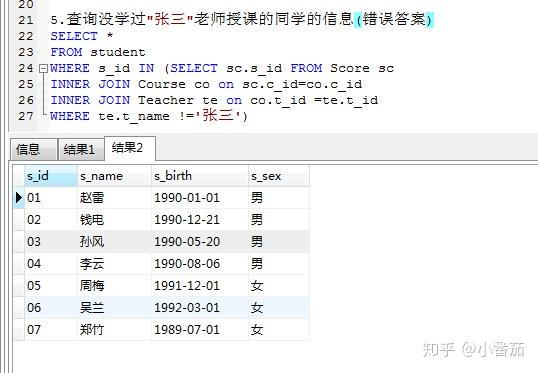Select the cell with birth date 1990-12-21
Viewport: 538px width, 373px height.
tap(200, 220)
